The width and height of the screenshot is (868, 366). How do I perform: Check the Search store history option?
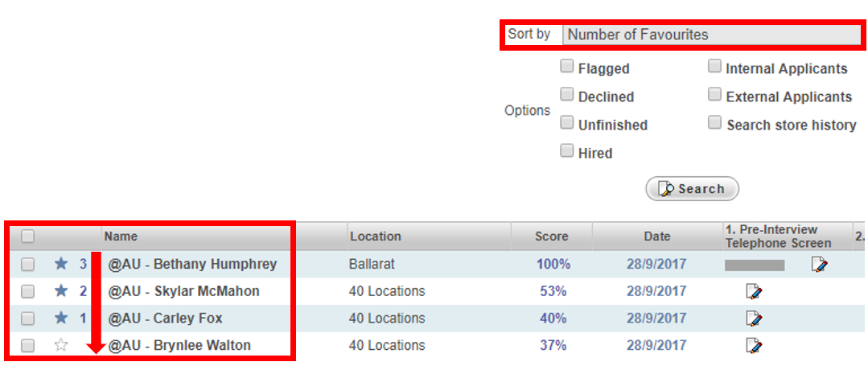pos(714,123)
